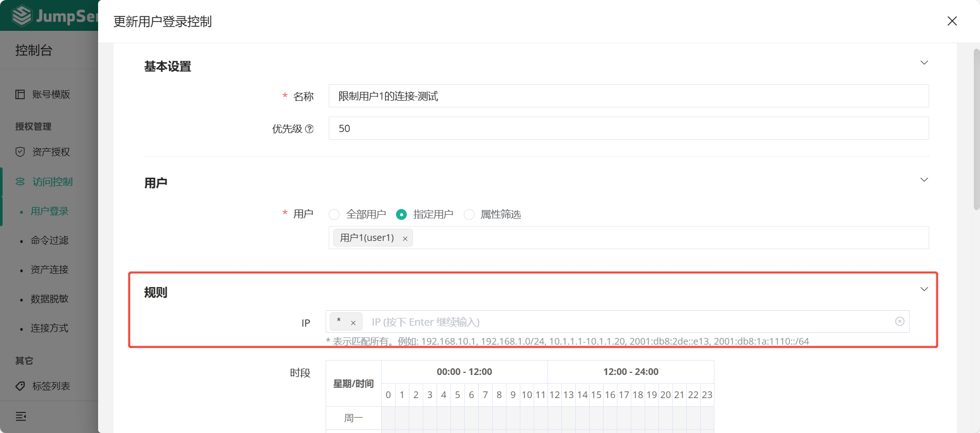Select the 属性筛选 radio button

[469, 215]
